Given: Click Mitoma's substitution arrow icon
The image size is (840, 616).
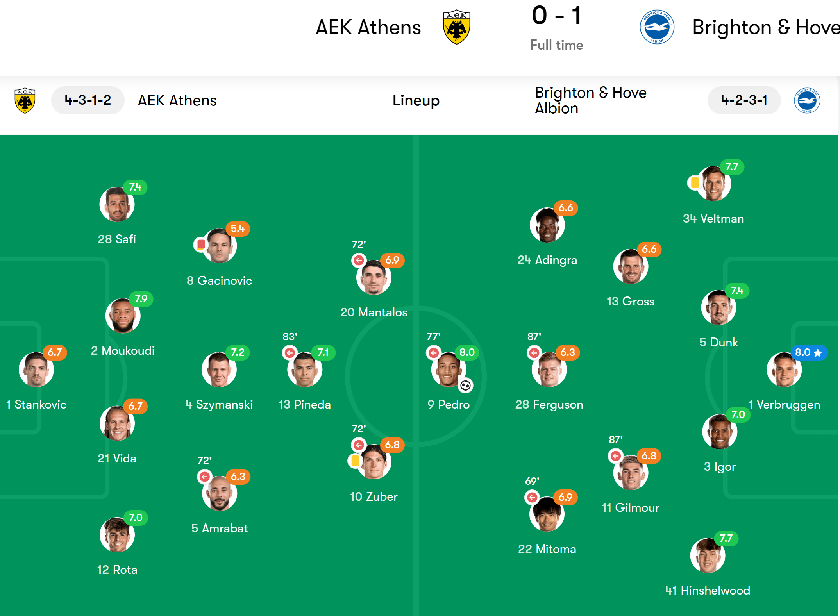Looking at the screenshot, I should point(532,497).
